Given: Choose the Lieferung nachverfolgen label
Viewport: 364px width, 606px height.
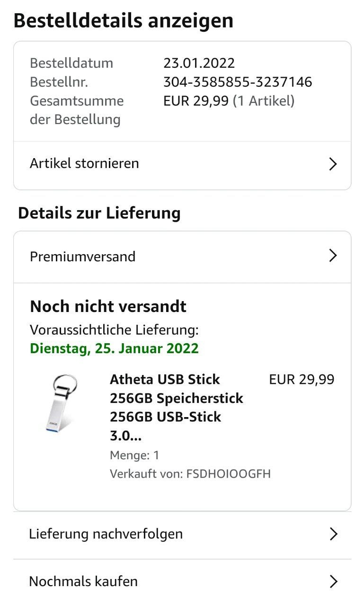Looking at the screenshot, I should pyautogui.click(x=106, y=534).
